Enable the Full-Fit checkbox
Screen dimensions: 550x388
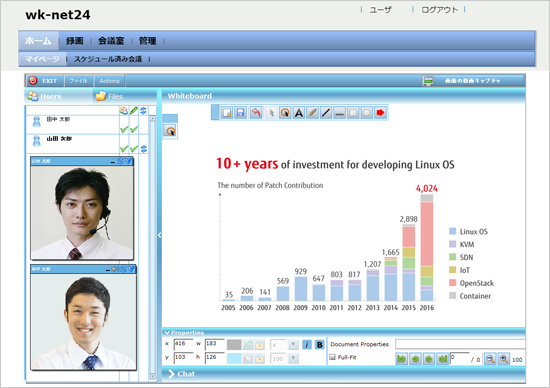tap(333, 357)
